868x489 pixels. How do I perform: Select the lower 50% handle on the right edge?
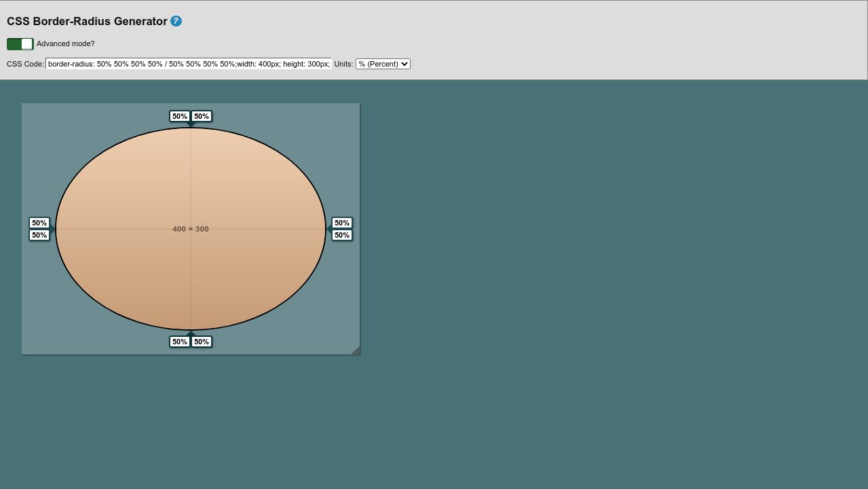pos(342,235)
